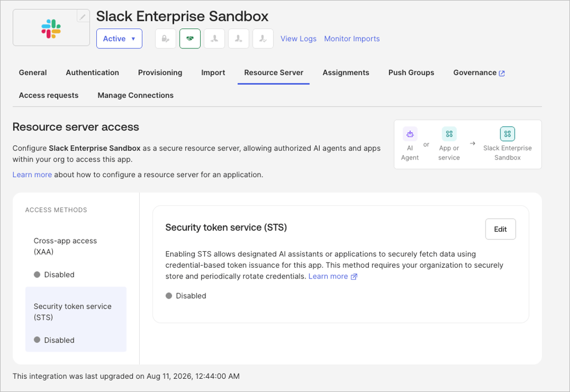
Task: Click the user push icon with right arrow
Action: click(238, 39)
